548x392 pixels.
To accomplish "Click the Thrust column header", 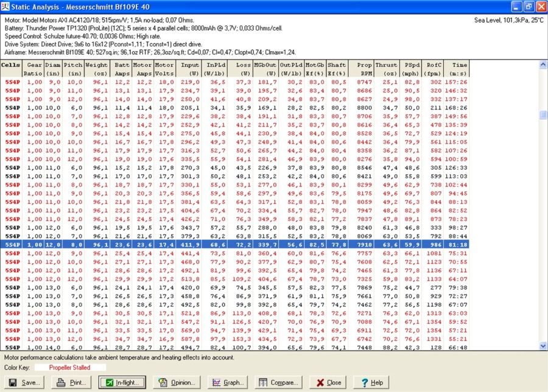I will click(386, 68).
